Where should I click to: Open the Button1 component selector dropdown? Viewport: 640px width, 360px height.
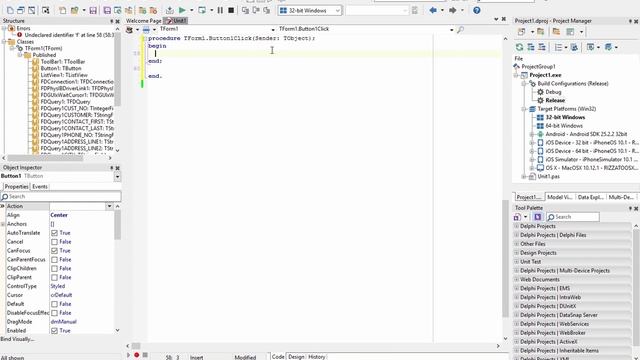(118, 176)
